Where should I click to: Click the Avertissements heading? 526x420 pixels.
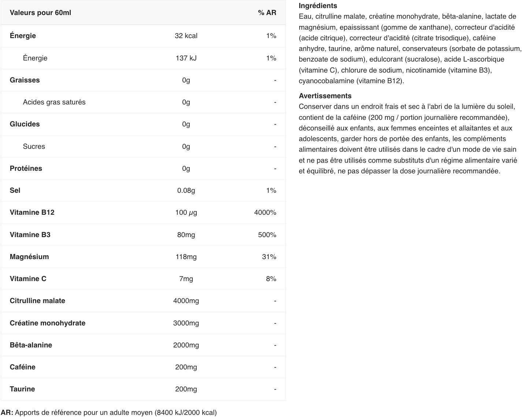coord(325,96)
